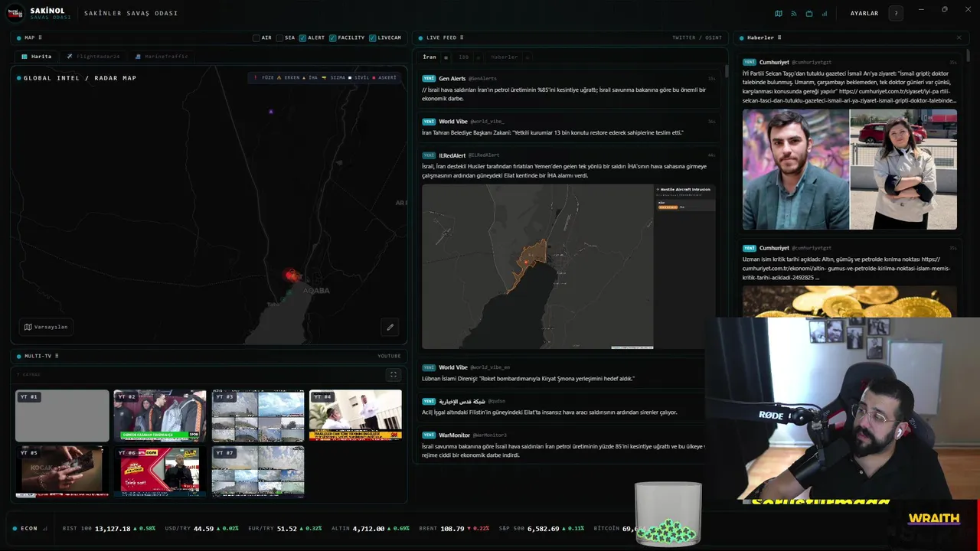980x551 pixels.
Task: Click the LIVE FEED panel drag handle
Action: (462, 37)
